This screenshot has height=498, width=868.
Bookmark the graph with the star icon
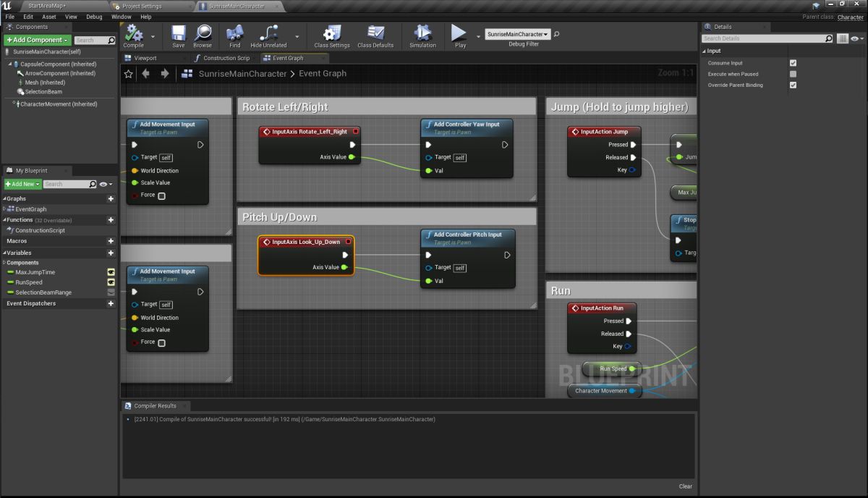click(129, 74)
